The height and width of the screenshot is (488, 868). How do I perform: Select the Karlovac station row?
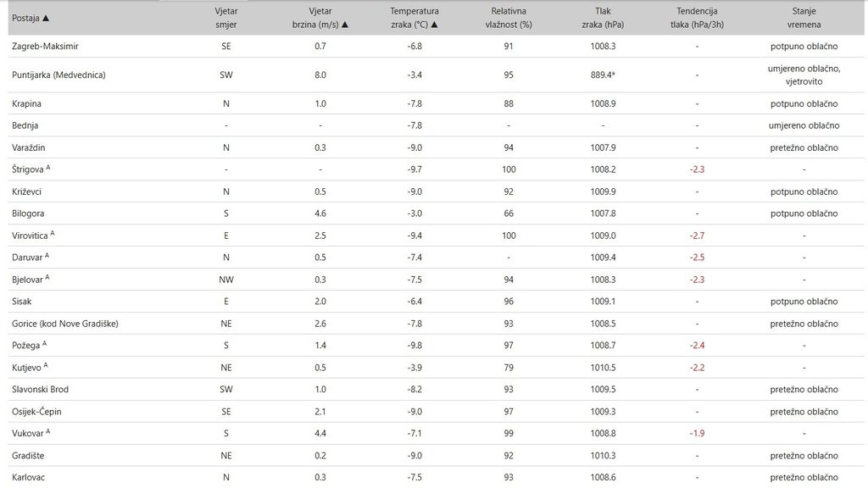[29, 478]
